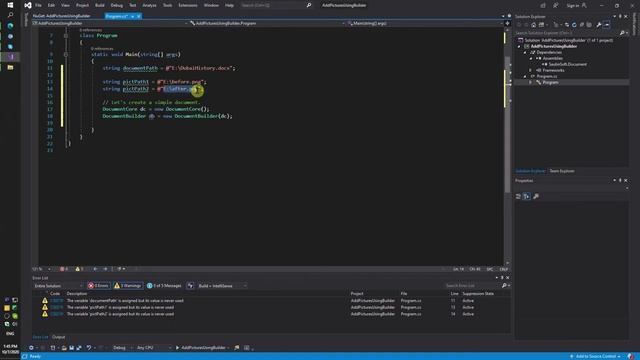The height and width of the screenshot is (360, 640).
Task: Click Search Error List field
Action: pos(473,286)
